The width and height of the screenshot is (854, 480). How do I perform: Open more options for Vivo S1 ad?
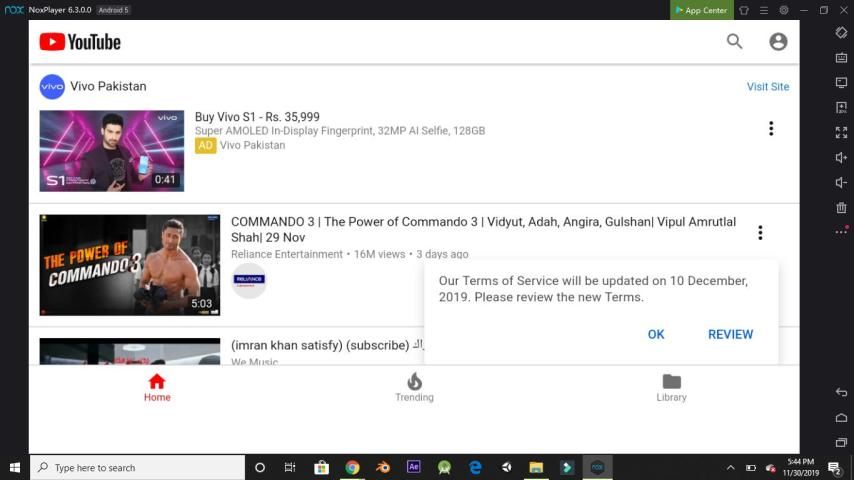770,129
